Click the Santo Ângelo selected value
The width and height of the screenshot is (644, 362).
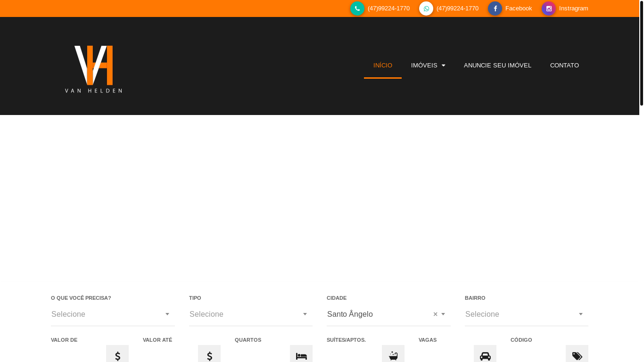[x=350, y=314]
